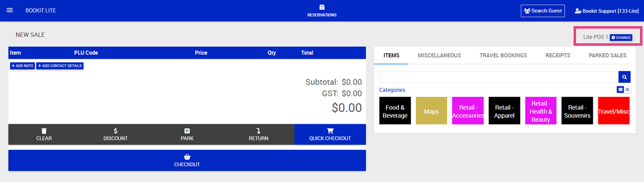Proceed with the Checkout button
The height and width of the screenshot is (182, 644).
pyautogui.click(x=187, y=160)
